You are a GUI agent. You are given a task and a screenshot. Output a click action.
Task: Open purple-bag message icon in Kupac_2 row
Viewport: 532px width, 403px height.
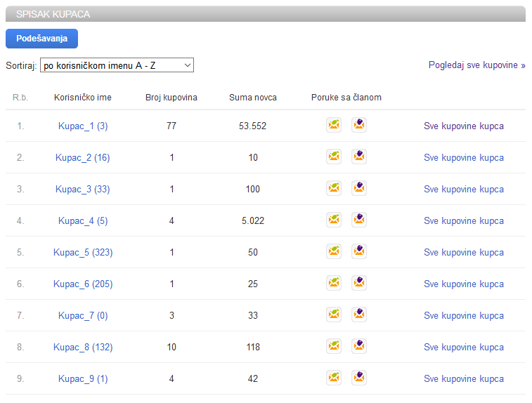(359, 157)
